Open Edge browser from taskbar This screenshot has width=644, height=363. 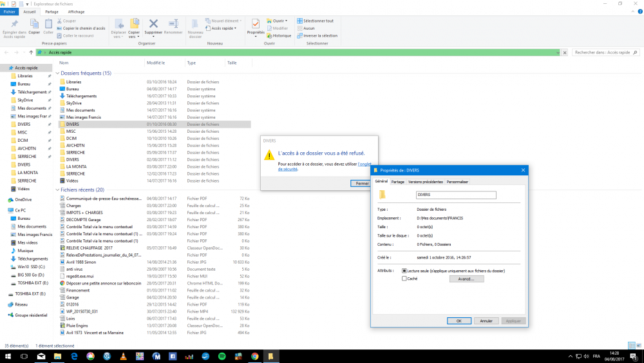tap(74, 356)
